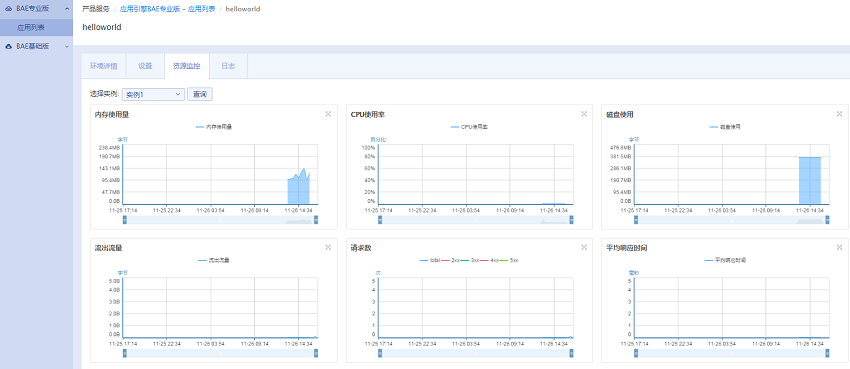Image resolution: width=850 pixels, height=369 pixels.
Task: Hide the 2xx series in 请求数 legend
Action: [451, 260]
